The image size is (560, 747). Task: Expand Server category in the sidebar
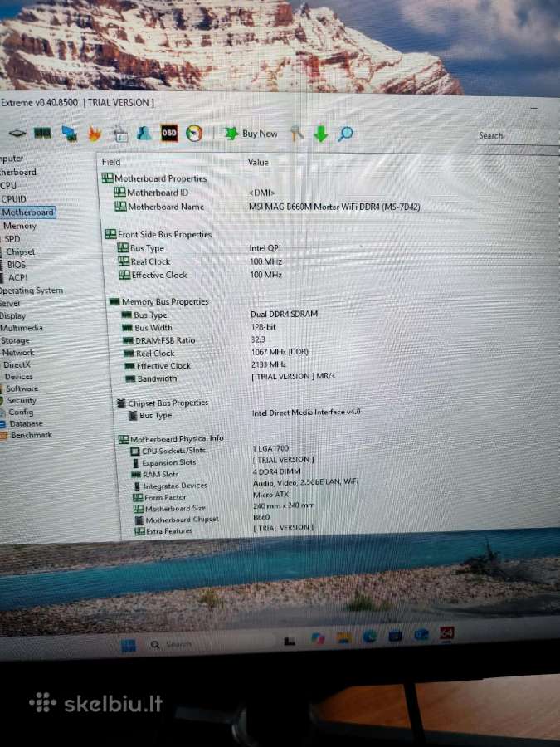coord(10,304)
